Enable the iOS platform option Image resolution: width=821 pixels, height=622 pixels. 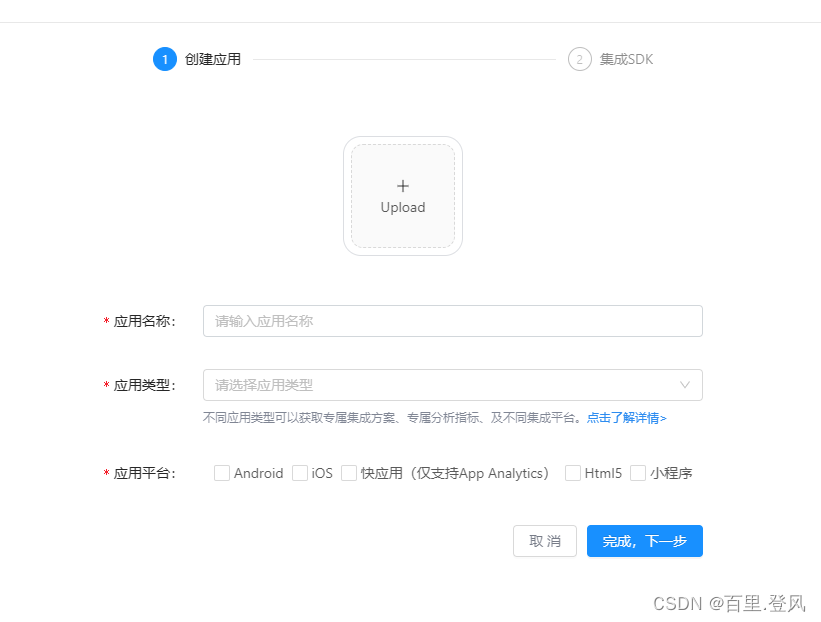click(297, 472)
